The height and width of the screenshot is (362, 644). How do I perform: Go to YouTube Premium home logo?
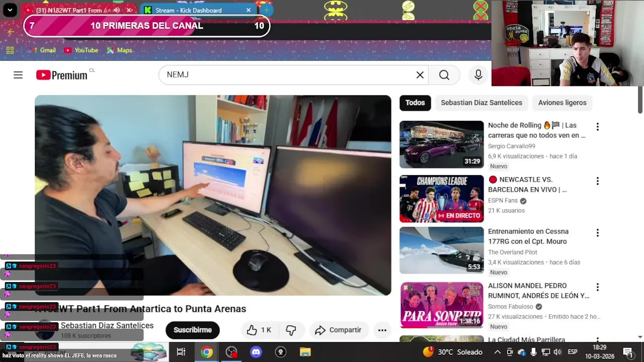62,75
